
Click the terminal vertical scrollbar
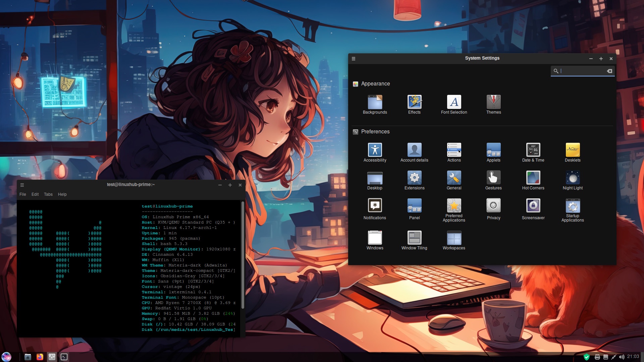(243, 255)
